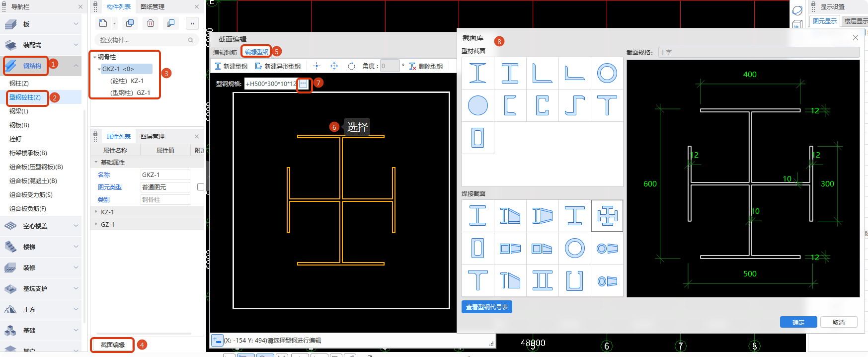Click the coordinate input icon in status bar
The image size is (868, 357).
point(217,340)
